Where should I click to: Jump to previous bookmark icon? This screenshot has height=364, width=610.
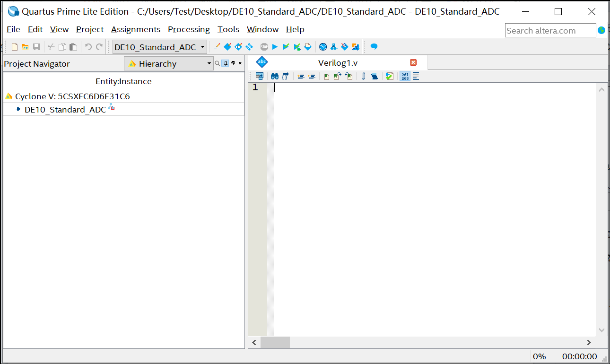[x=349, y=76]
